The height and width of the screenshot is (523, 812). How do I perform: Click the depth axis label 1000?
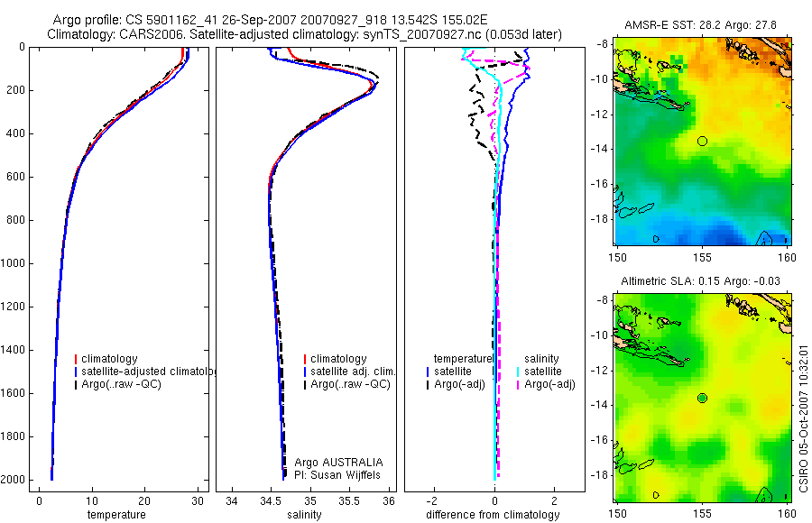(13, 263)
